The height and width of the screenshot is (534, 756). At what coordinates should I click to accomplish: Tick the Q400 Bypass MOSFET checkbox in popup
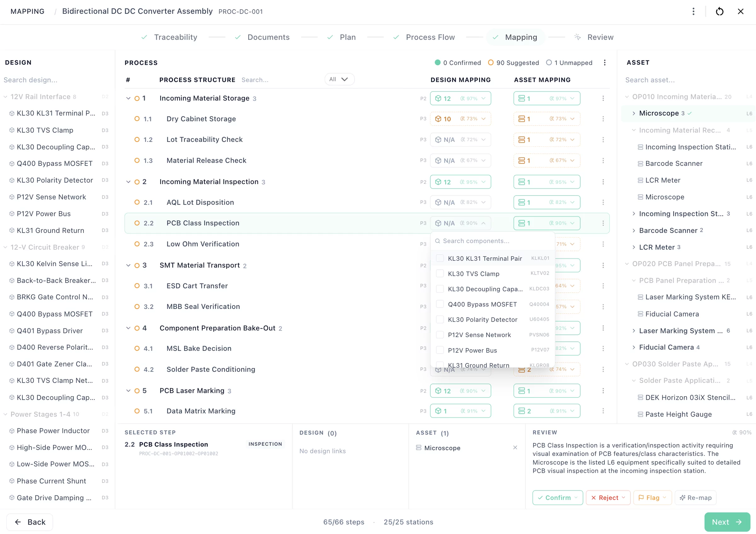click(x=439, y=304)
